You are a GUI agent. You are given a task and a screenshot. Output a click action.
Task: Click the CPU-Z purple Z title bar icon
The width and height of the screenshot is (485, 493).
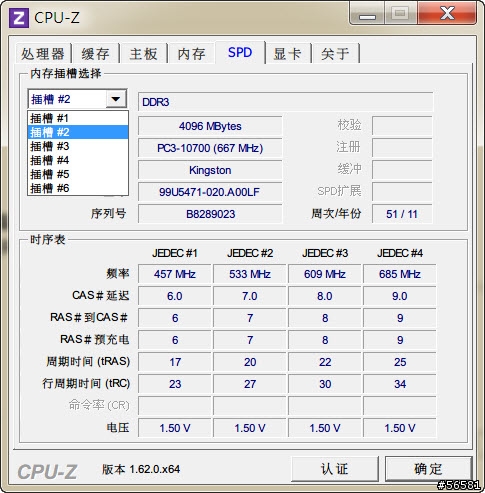[19, 18]
